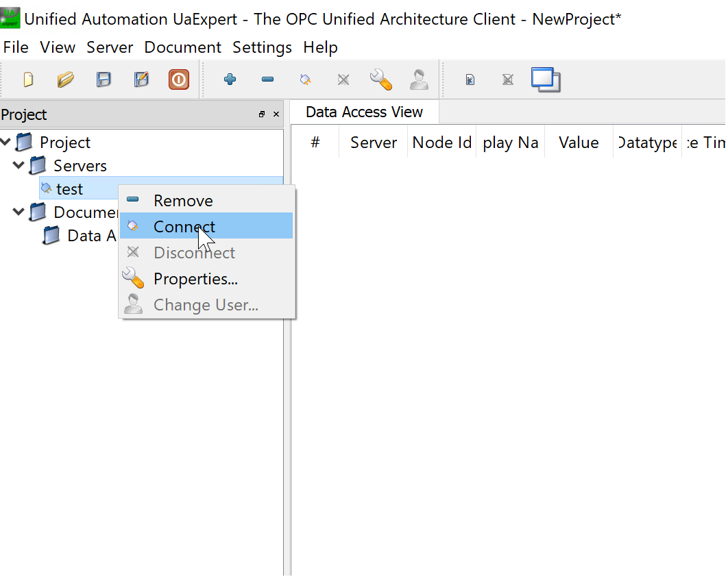
Task: Select the Data Access document tree item
Action: pos(92,235)
